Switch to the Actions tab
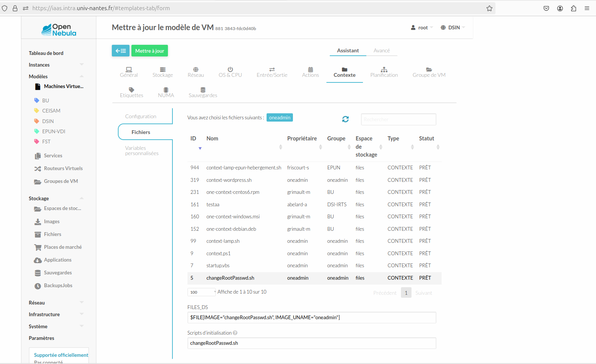This screenshot has height=364, width=596. (310, 72)
